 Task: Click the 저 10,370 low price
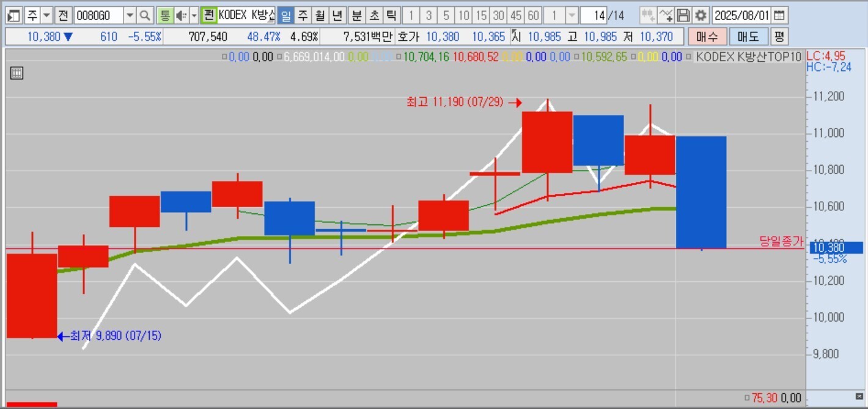point(648,37)
